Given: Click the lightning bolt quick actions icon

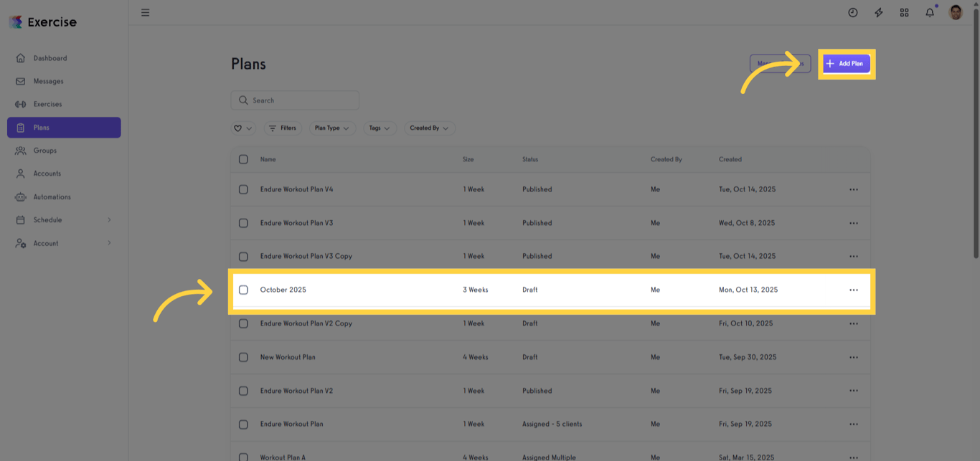Looking at the screenshot, I should [878, 12].
